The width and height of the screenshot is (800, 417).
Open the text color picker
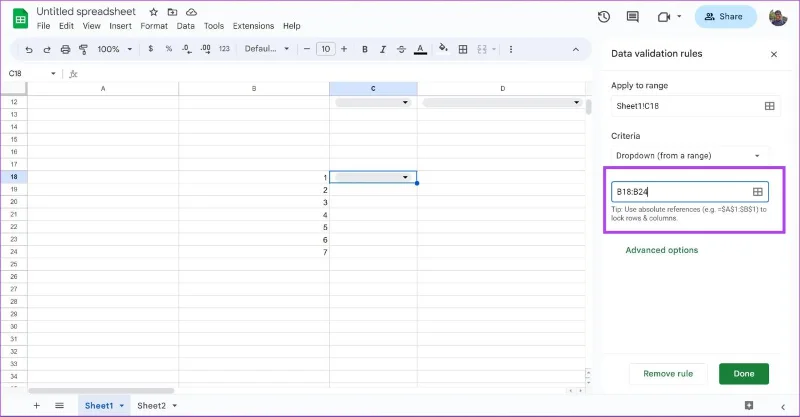(x=420, y=49)
